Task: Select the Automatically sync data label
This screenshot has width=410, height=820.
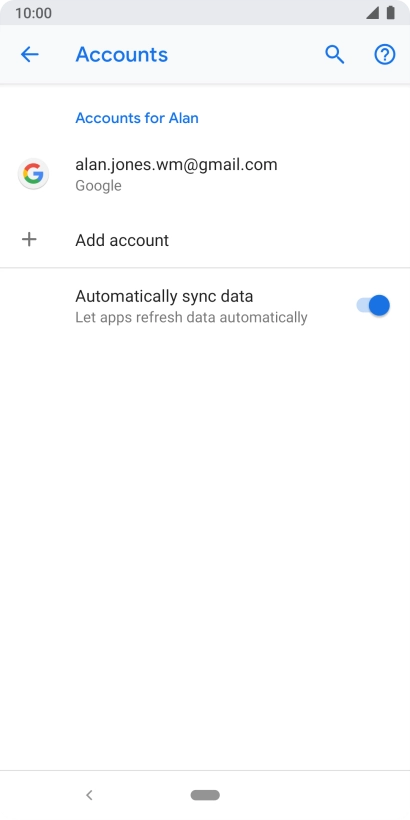Action: (164, 296)
